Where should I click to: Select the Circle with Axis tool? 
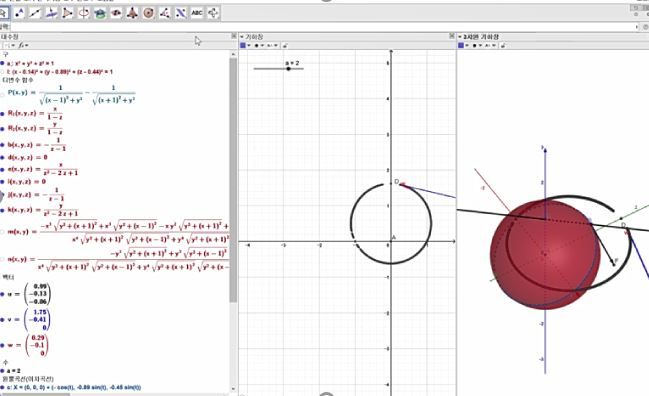84,13
